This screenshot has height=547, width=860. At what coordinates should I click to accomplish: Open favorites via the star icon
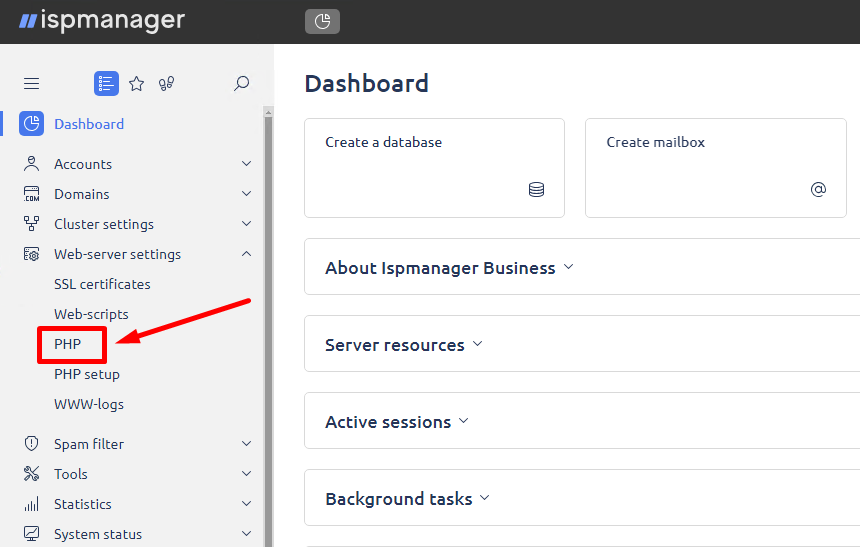pos(137,84)
